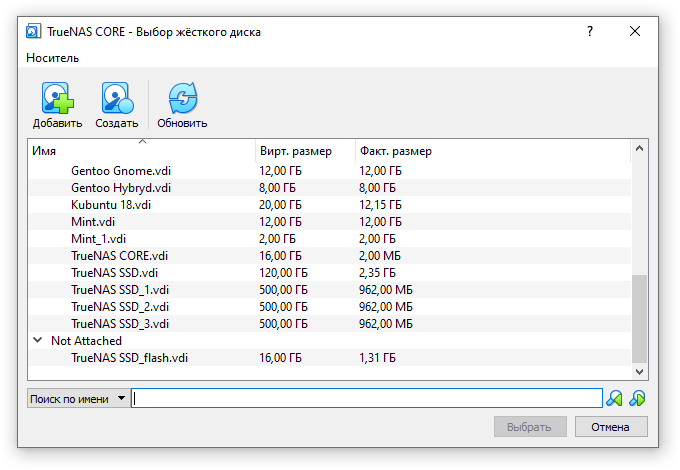Open the Носитель menu
The height and width of the screenshot is (470, 680).
[52, 58]
